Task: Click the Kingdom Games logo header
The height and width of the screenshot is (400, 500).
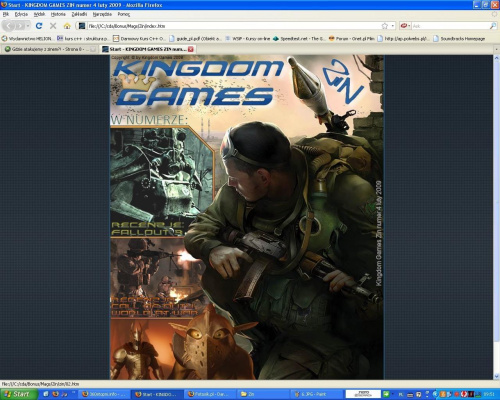Action: click(x=198, y=83)
